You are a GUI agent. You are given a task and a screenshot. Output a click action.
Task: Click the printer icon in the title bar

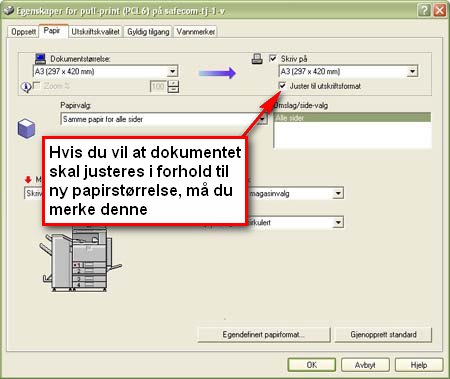[x=9, y=11]
